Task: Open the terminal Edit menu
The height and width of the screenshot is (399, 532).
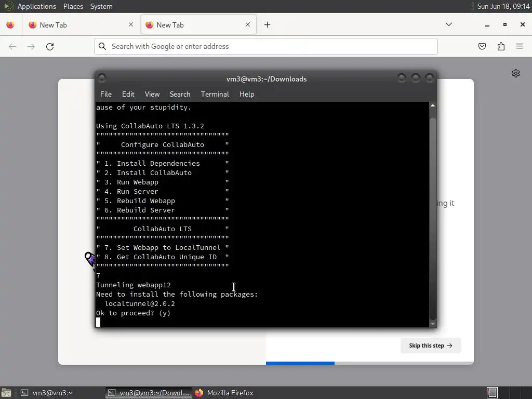Action: (x=128, y=95)
